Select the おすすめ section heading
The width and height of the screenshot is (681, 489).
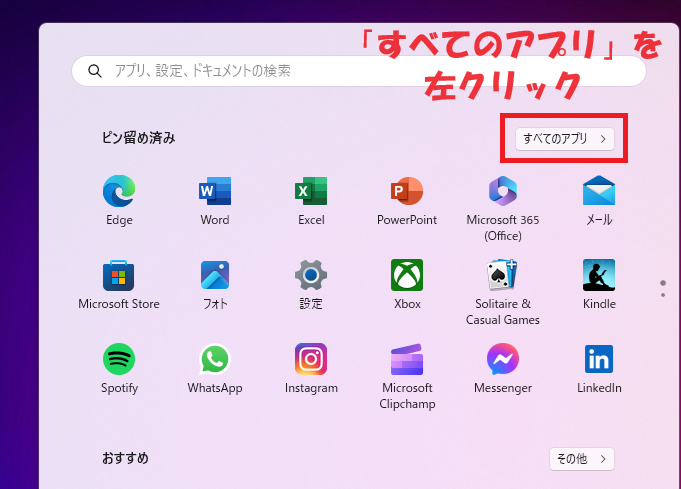[x=126, y=458]
